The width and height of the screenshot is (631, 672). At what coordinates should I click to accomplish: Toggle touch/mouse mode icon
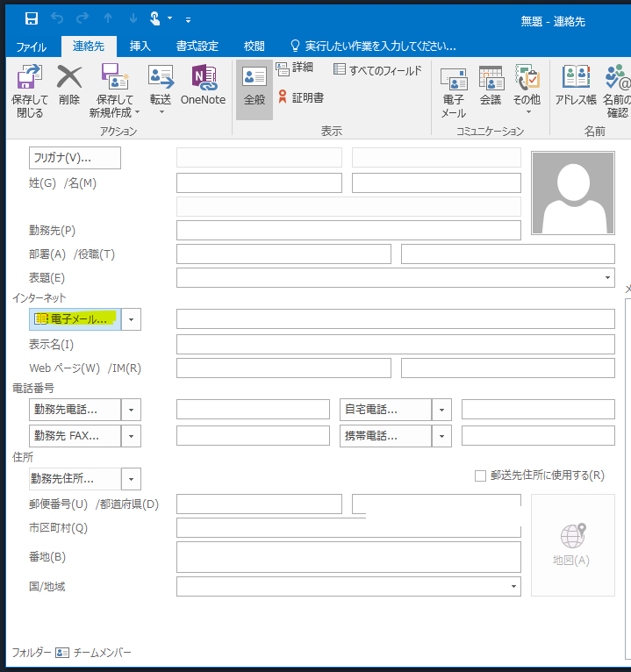(155, 18)
